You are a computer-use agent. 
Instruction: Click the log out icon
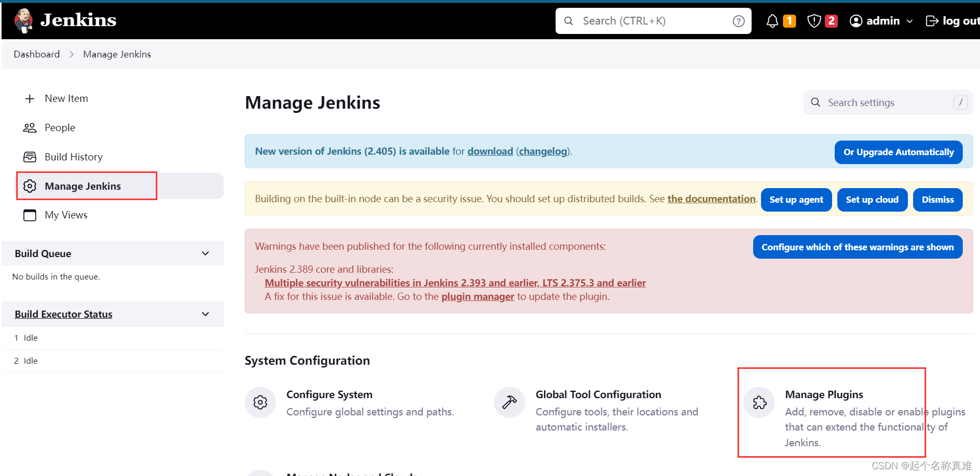point(932,21)
